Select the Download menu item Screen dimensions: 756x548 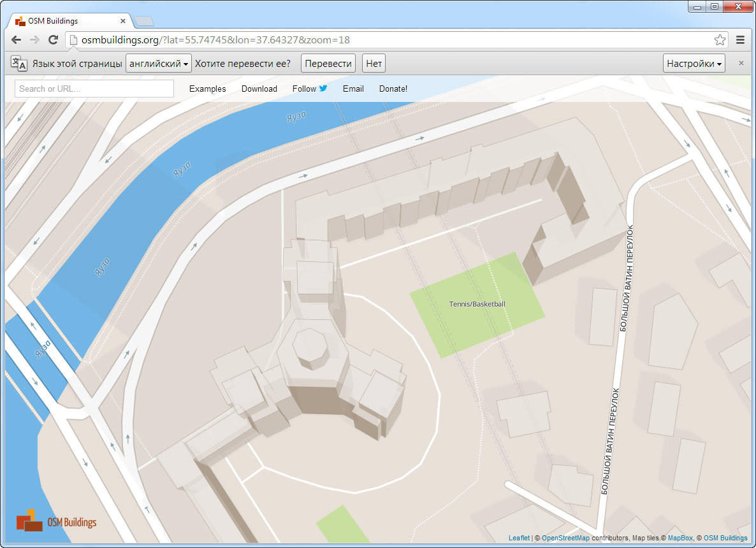click(x=259, y=89)
